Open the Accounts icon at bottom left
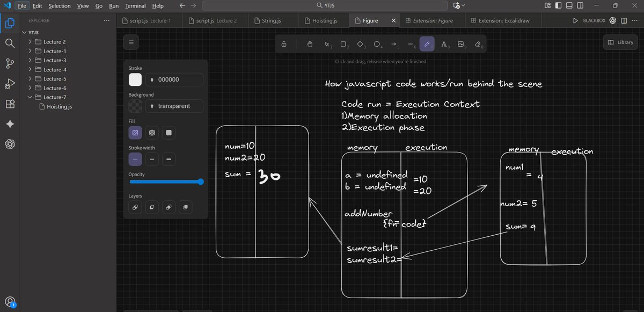 pyautogui.click(x=10, y=301)
